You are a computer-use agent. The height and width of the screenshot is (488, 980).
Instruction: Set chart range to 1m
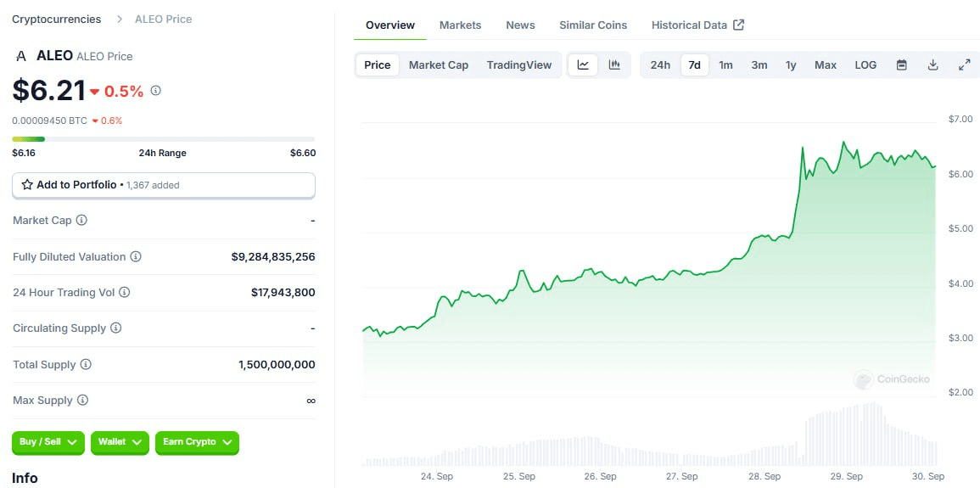coord(725,65)
